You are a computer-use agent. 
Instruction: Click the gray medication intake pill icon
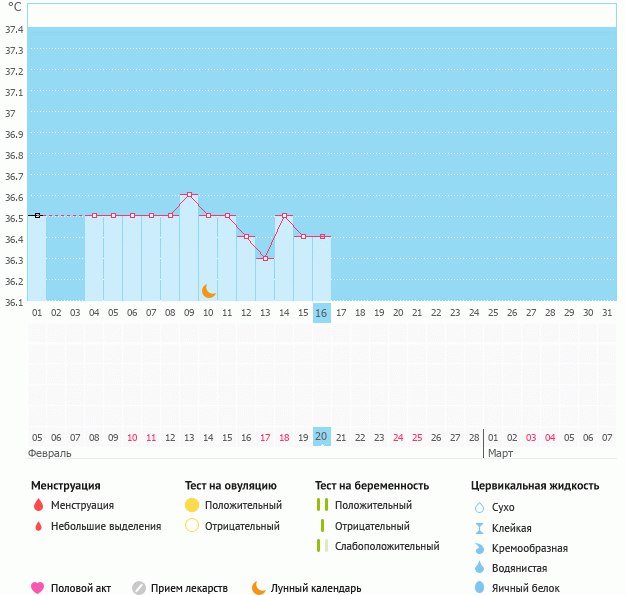click(x=139, y=588)
